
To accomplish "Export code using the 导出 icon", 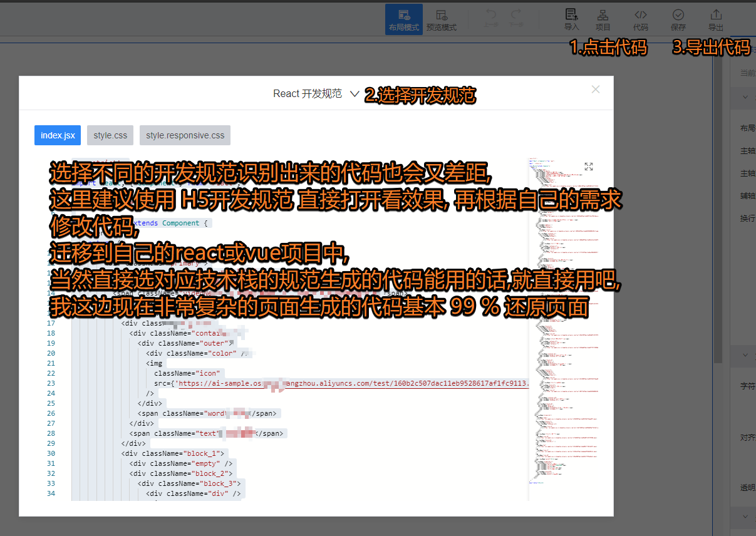I will (x=715, y=19).
